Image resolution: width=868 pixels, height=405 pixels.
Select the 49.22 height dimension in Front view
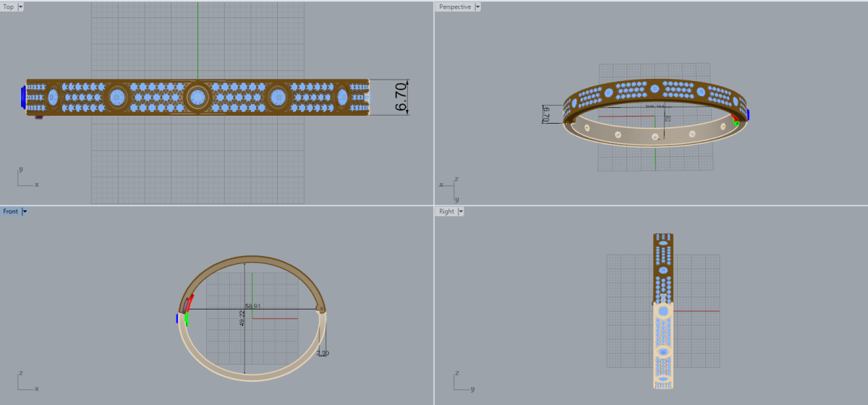(244, 320)
